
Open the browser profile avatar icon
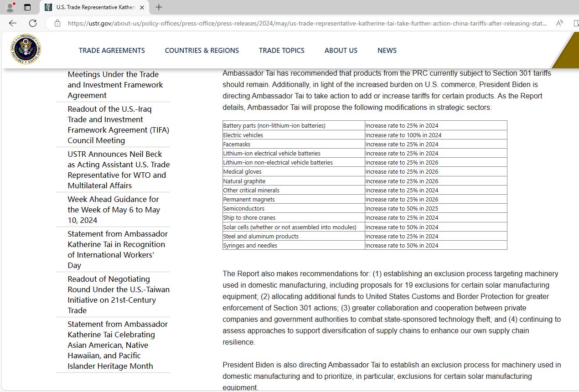(10, 7)
